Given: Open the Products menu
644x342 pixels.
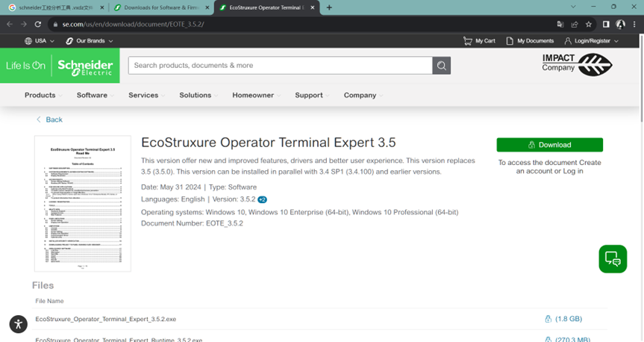Looking at the screenshot, I should (x=43, y=95).
